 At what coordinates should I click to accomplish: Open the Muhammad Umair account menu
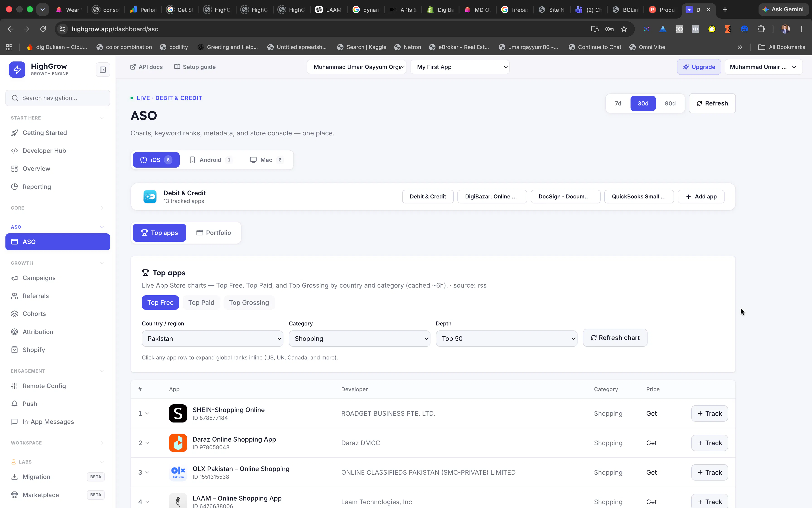click(763, 67)
